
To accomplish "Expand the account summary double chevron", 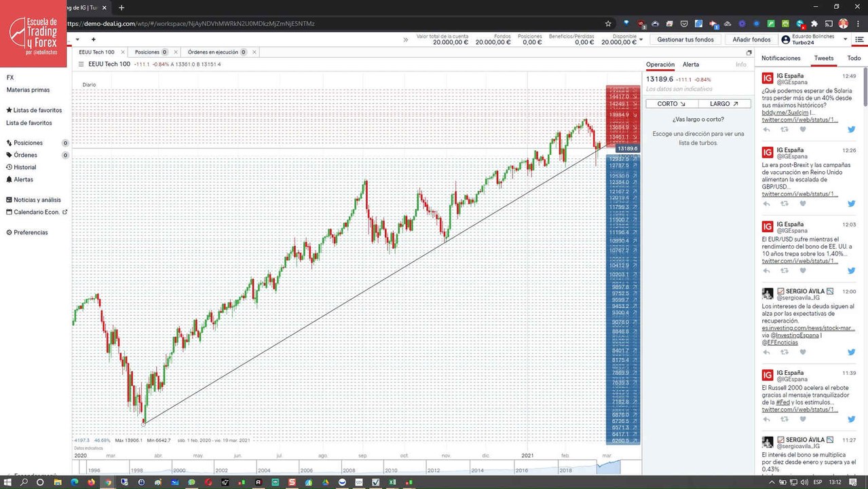I will tap(406, 39).
